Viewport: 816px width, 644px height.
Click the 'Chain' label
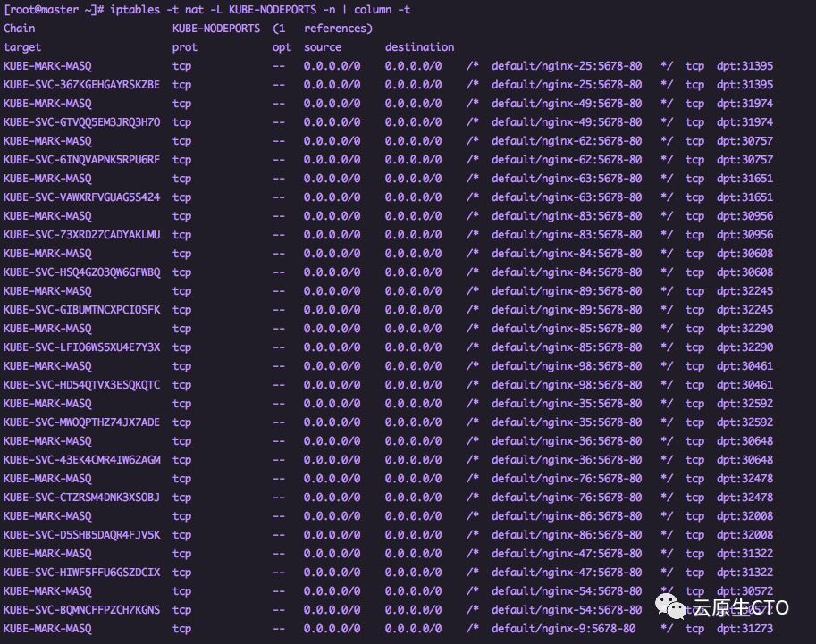(20, 29)
